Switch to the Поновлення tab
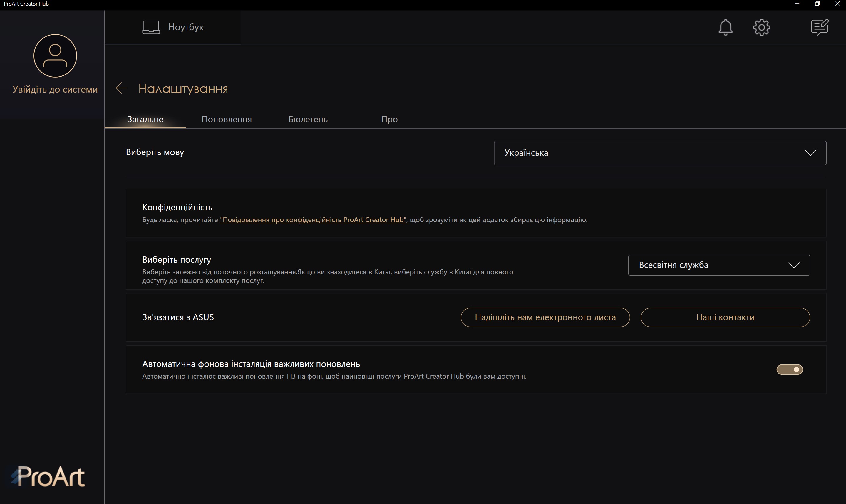 [226, 119]
